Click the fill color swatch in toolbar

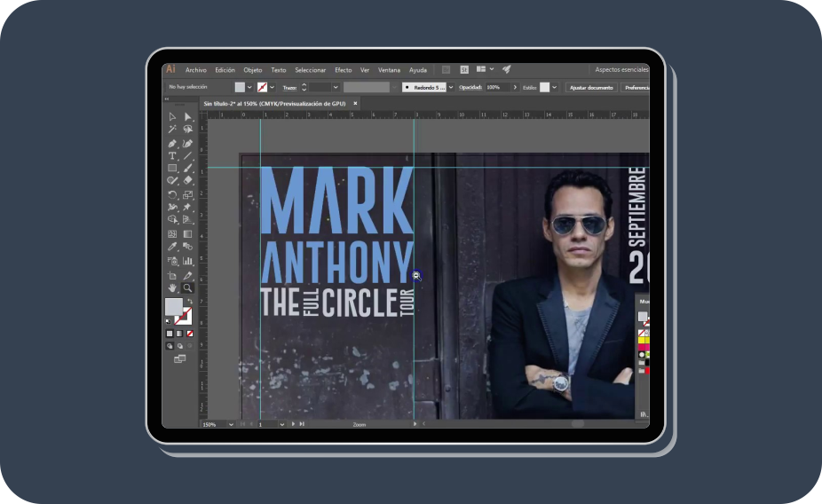click(x=173, y=307)
